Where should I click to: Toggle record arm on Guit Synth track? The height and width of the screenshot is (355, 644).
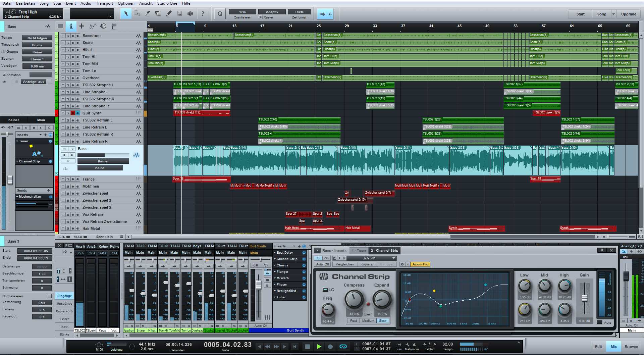click(72, 113)
